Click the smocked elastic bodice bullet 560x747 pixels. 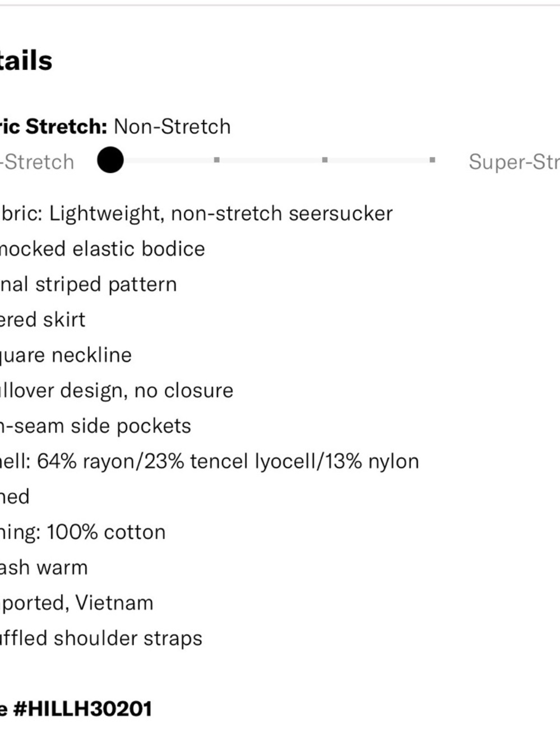pos(103,249)
